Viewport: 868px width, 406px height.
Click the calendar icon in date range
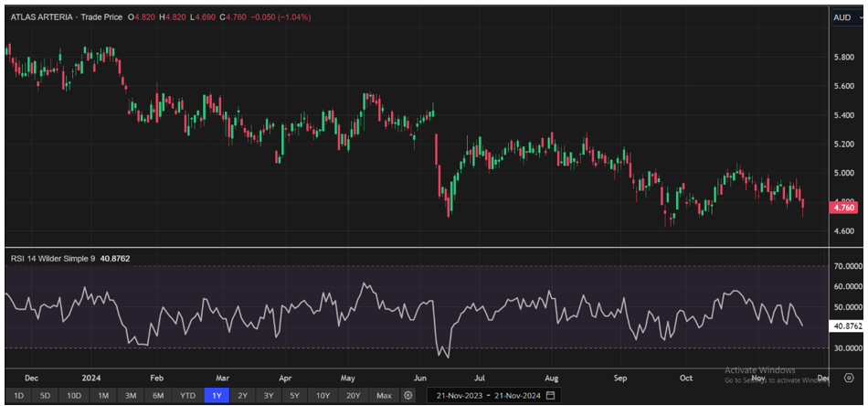(x=551, y=395)
